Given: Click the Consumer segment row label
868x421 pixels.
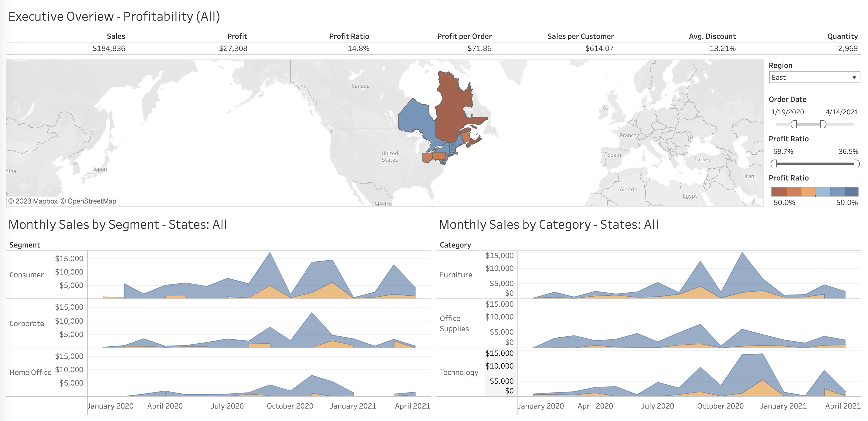Looking at the screenshot, I should [27, 275].
